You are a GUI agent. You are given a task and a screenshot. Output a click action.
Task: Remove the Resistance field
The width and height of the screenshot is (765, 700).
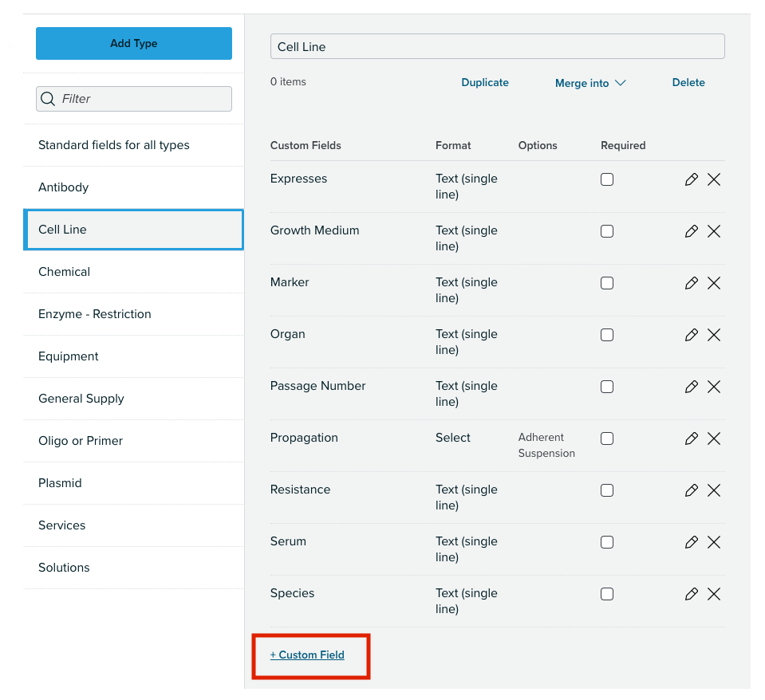714,490
